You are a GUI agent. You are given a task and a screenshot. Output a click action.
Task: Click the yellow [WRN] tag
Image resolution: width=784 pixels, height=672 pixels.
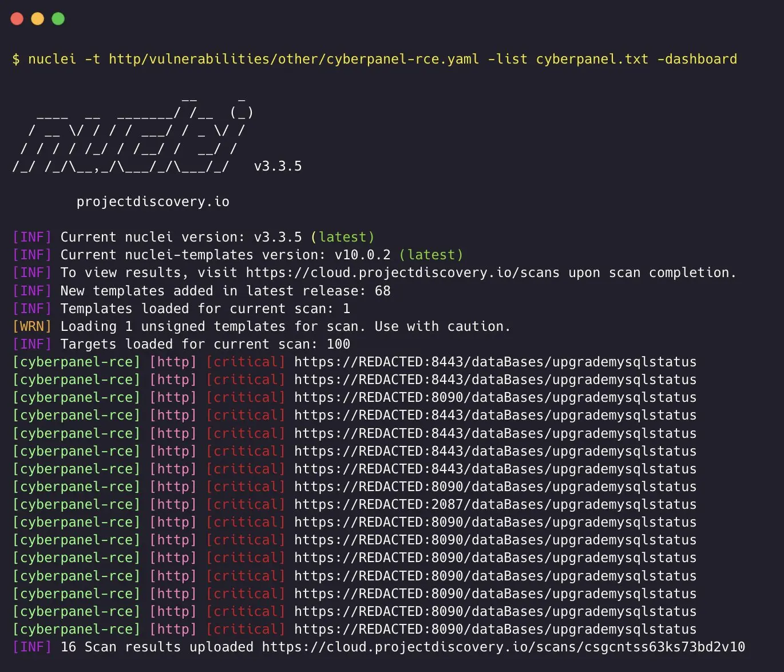32,326
